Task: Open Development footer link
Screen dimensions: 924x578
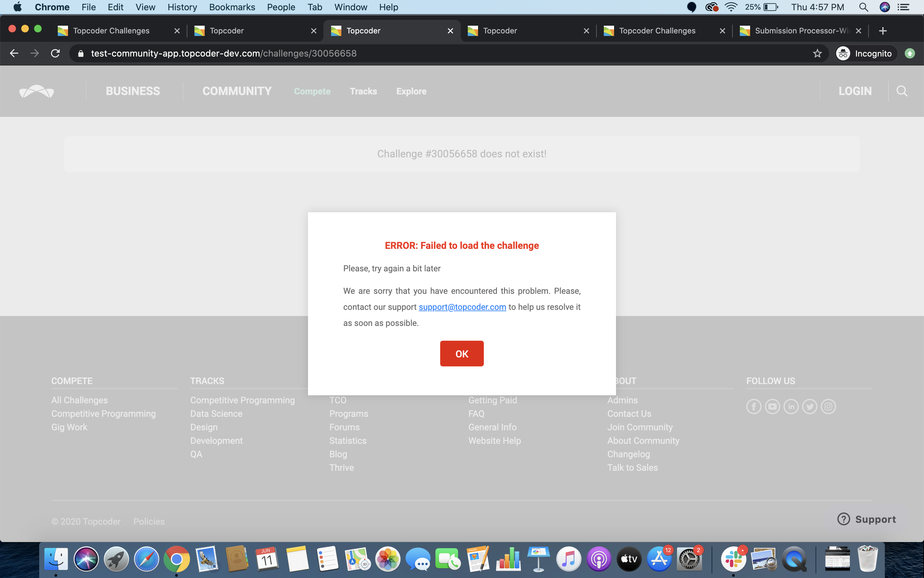Action: click(216, 441)
